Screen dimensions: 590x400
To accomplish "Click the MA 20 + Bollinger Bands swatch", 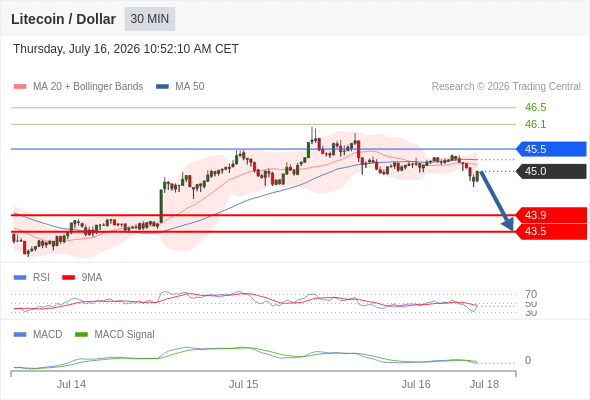I will [20, 87].
